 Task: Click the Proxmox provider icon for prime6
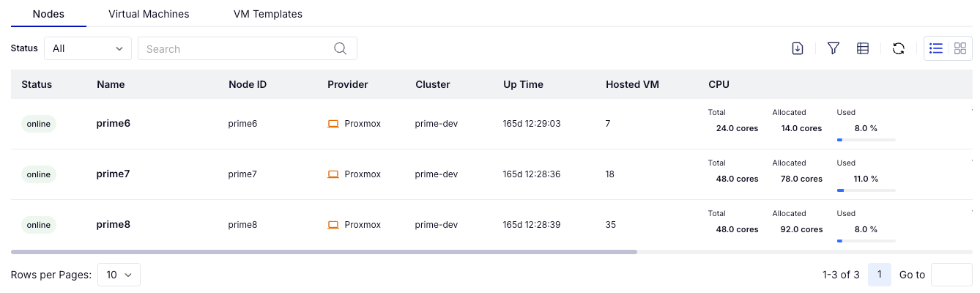pos(333,124)
